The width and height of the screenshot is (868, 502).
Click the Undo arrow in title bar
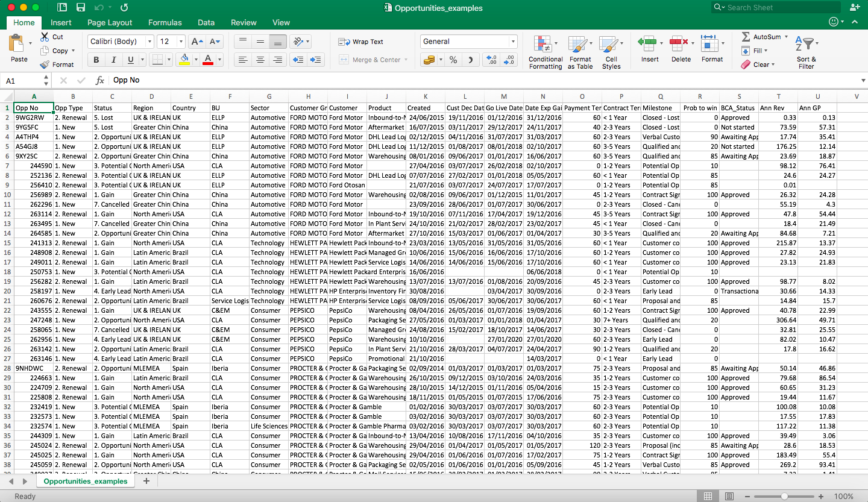[98, 8]
